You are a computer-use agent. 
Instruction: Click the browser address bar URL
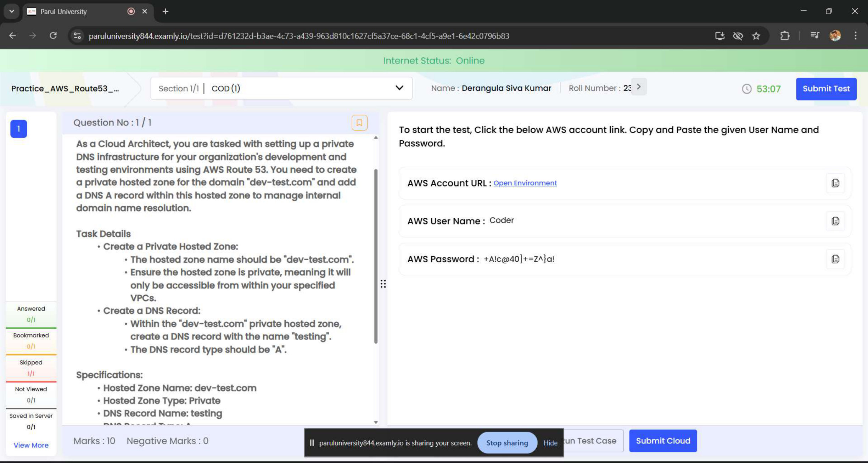tap(299, 36)
